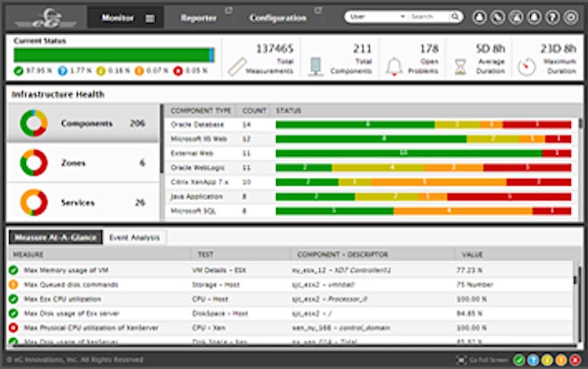The height and width of the screenshot is (369, 588).
Task: Sort by the VALUE column header
Action: pyautogui.click(x=473, y=255)
